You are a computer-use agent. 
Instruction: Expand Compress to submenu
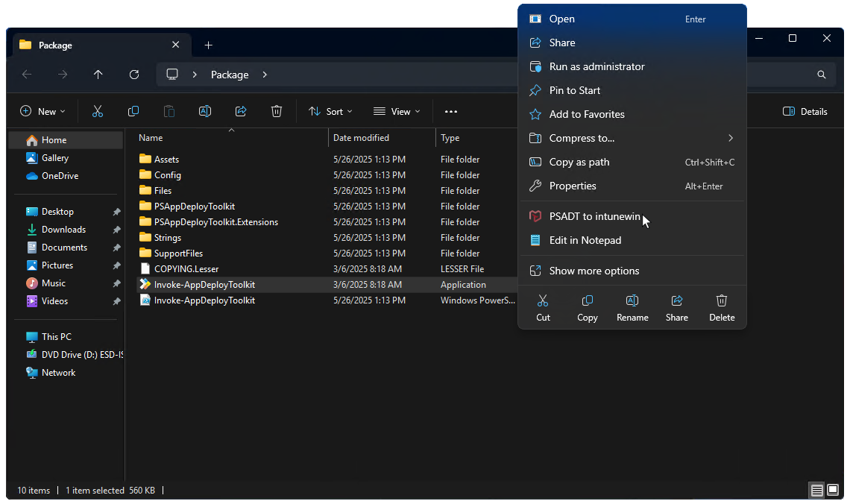click(730, 138)
